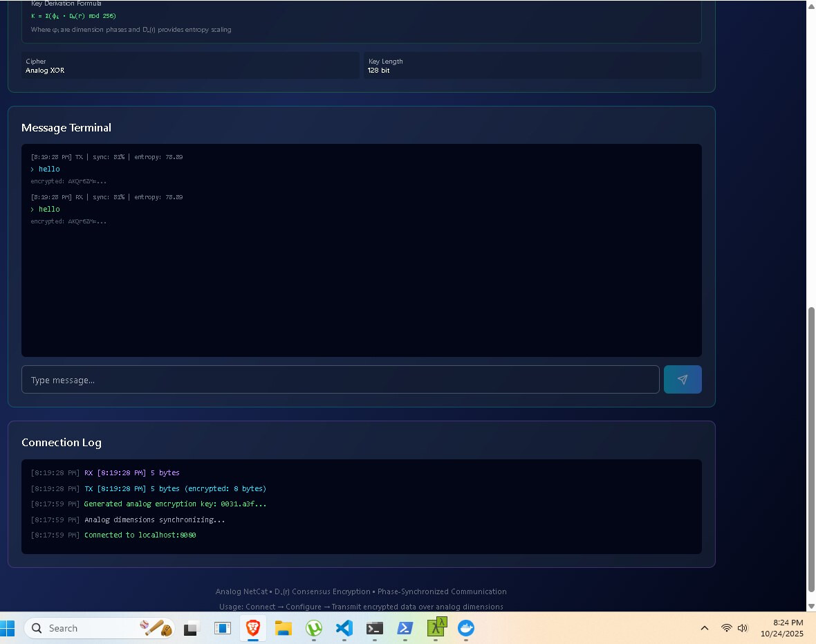Focus the Type message input field
This screenshot has height=644, width=816.
(340, 380)
